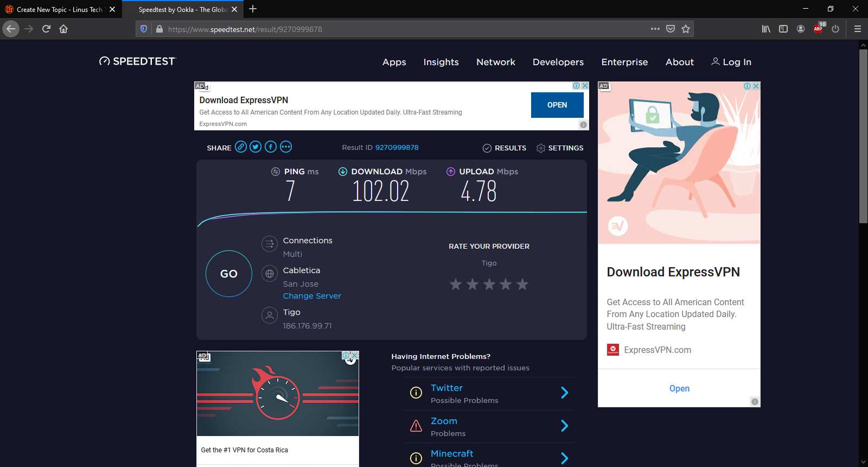Screen dimensions: 868x467
Task: Click the Cabletica server globe icon
Action: (270, 274)
